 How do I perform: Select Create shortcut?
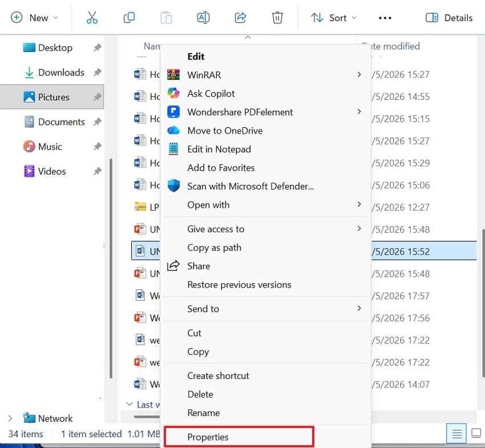click(266, 376)
